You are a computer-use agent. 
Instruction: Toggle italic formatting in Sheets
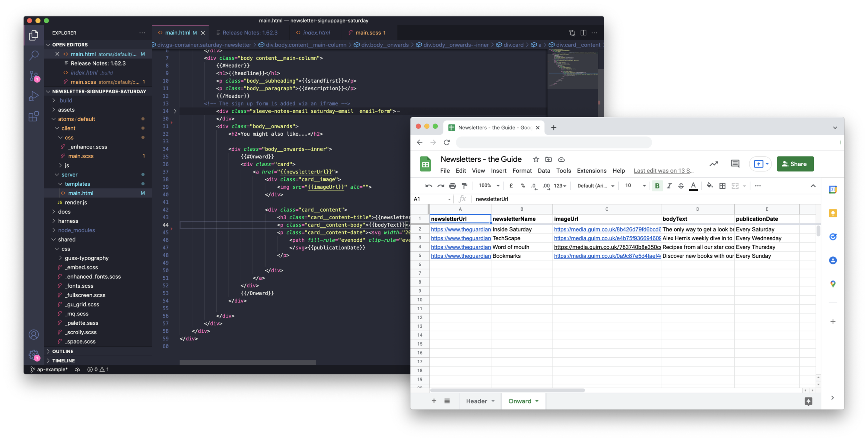(669, 186)
